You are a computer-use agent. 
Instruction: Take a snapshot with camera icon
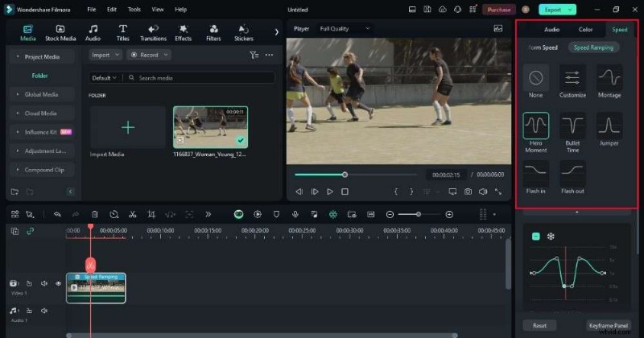[x=468, y=192]
